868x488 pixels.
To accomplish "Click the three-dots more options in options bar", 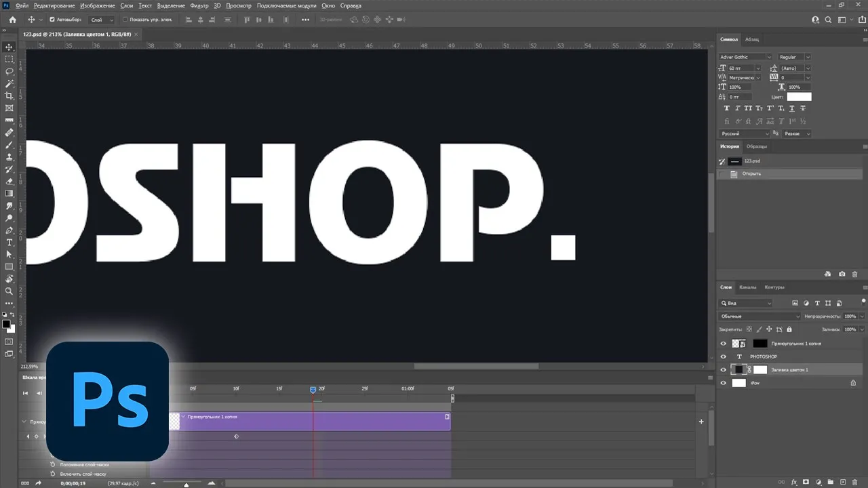I will pyautogui.click(x=305, y=20).
